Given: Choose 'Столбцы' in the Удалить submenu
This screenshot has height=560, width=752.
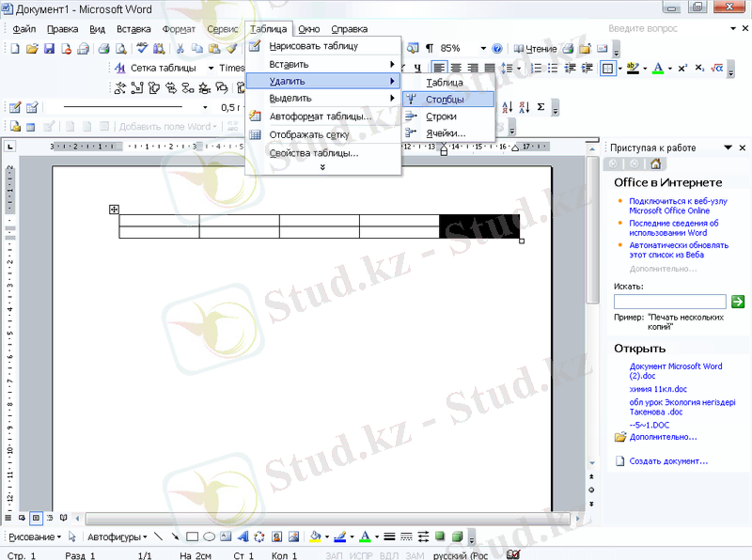Looking at the screenshot, I should pyautogui.click(x=446, y=99).
